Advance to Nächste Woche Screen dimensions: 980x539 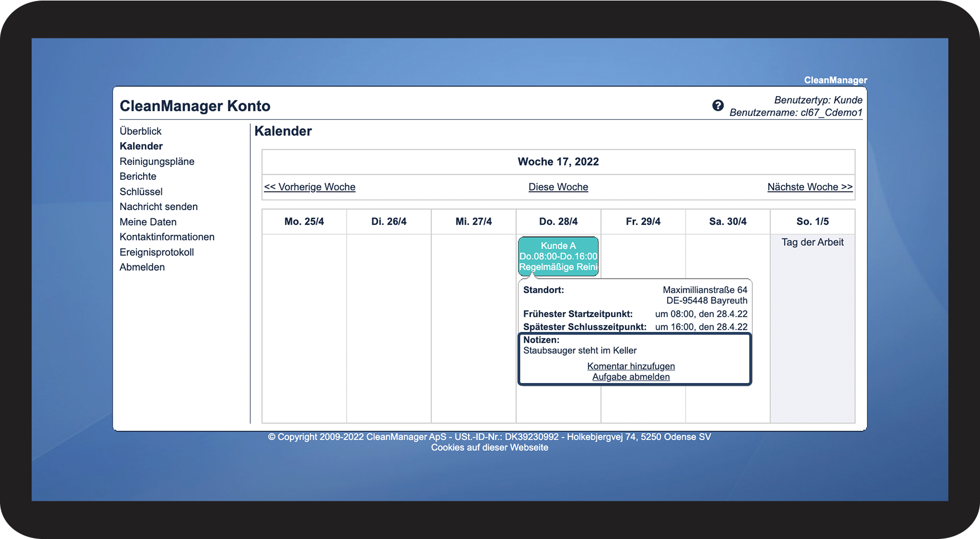click(810, 187)
